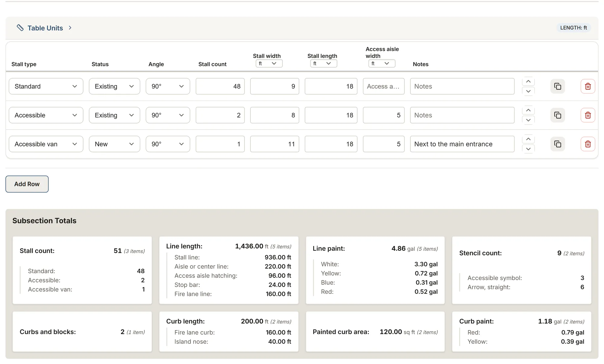Delete the Standard stall row
The image size is (604, 364).
click(x=588, y=86)
